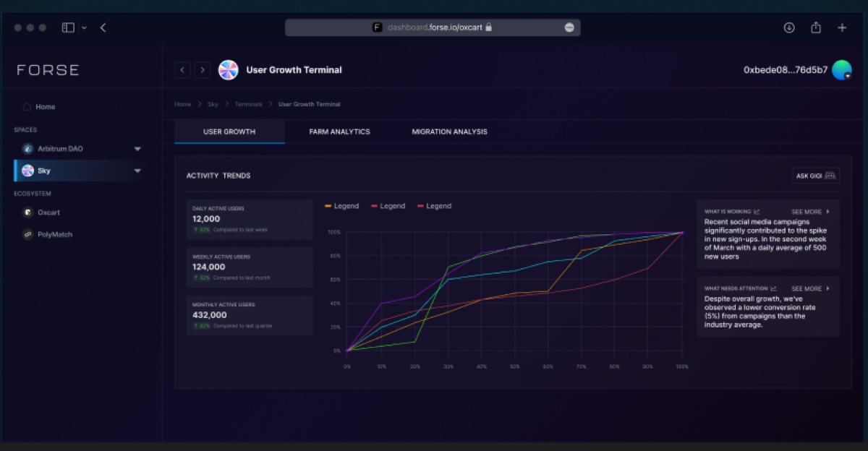Go to next terminal with right arrow
Viewport: 868px width, 451px height.
[203, 70]
